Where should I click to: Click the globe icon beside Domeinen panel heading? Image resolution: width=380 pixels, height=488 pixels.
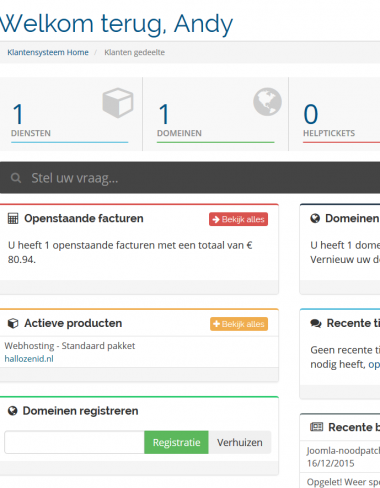[x=315, y=219]
